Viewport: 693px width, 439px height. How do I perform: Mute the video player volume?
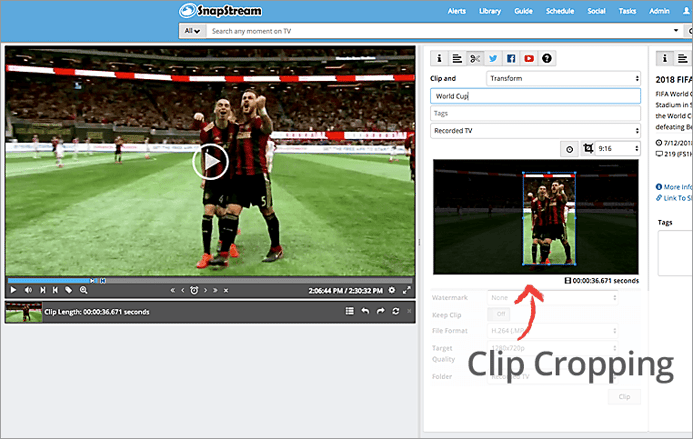tap(28, 290)
